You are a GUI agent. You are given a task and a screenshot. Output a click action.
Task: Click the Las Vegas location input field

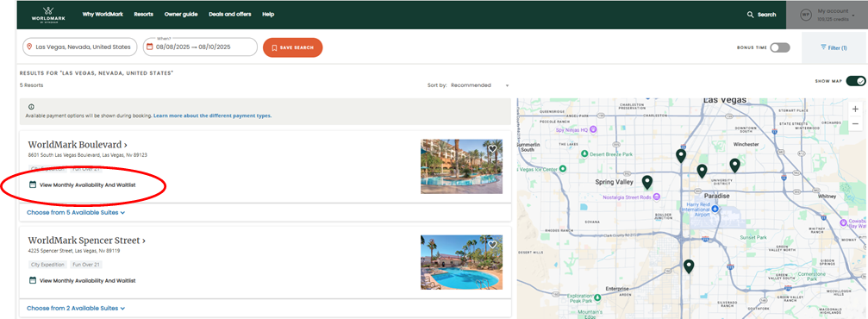(x=79, y=47)
